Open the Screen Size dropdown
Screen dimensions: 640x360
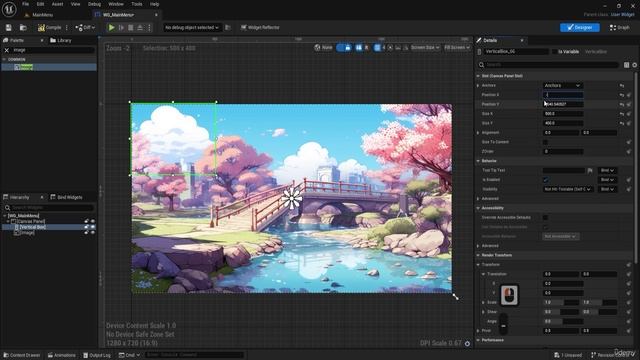(424, 47)
